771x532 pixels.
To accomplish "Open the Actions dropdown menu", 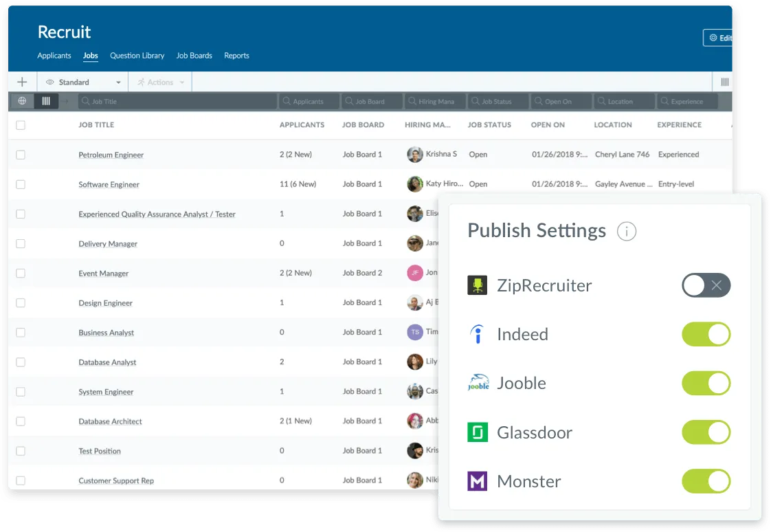I will click(x=161, y=82).
